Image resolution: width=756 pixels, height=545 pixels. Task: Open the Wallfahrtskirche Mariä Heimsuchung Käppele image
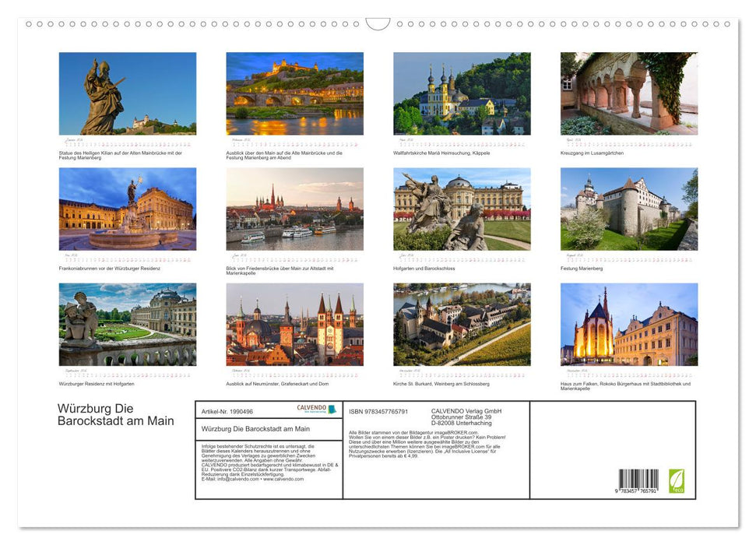coord(461,93)
